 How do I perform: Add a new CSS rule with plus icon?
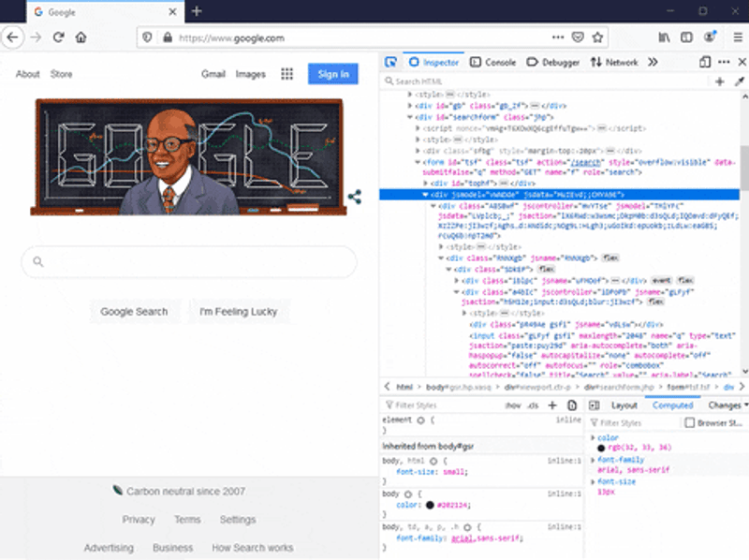[x=552, y=405]
